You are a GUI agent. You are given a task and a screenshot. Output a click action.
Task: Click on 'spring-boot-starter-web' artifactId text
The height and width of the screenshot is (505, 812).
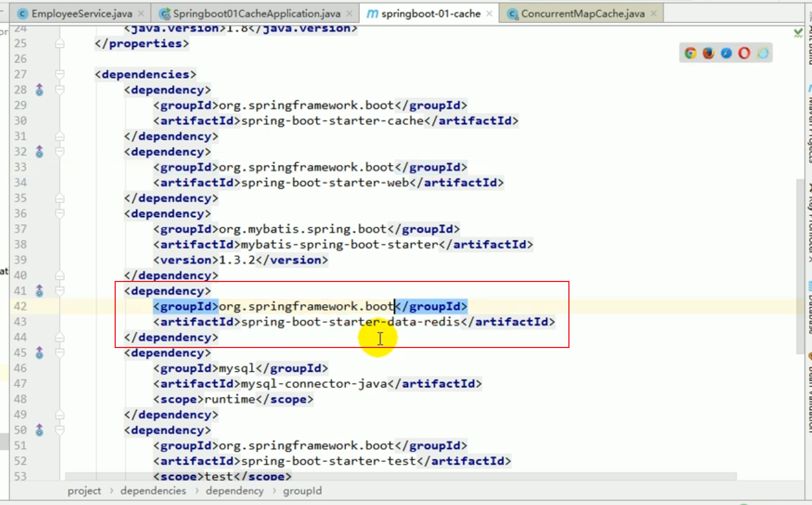(325, 183)
